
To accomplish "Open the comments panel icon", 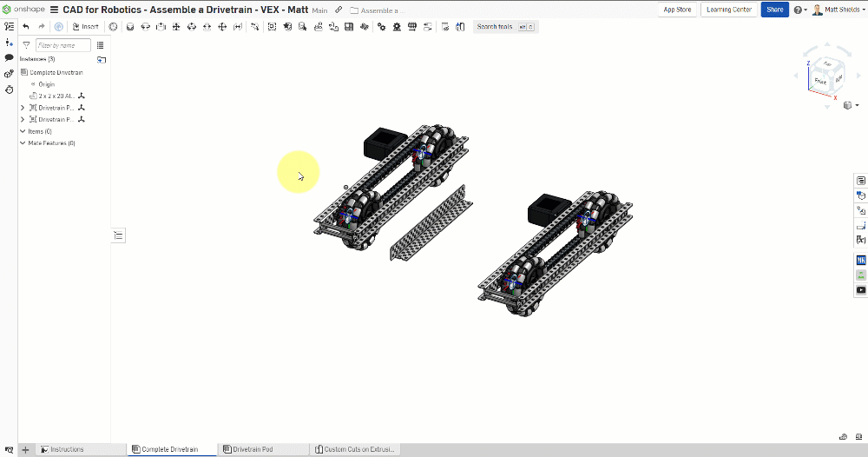I will coord(9,57).
